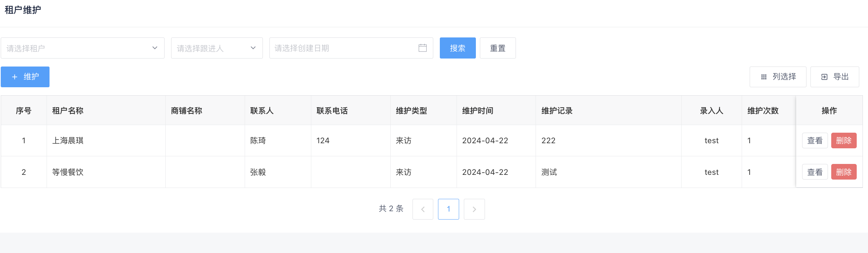Expand the 请选择租户 dropdown
This screenshot has height=253, width=868.
click(x=83, y=48)
